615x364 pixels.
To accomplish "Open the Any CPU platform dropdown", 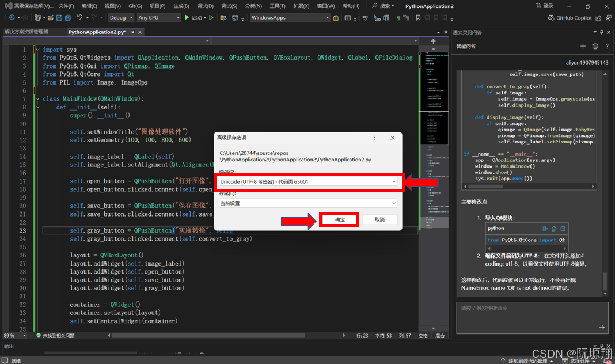I will tap(159, 18).
